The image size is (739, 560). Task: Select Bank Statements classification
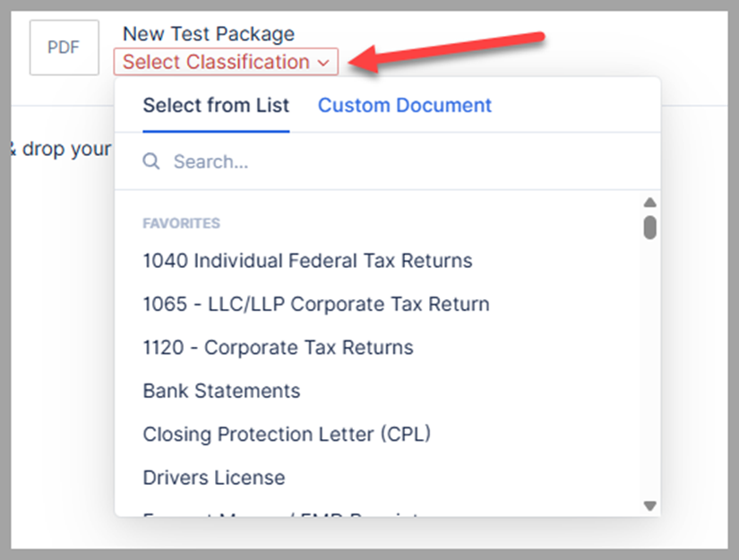[x=221, y=391]
